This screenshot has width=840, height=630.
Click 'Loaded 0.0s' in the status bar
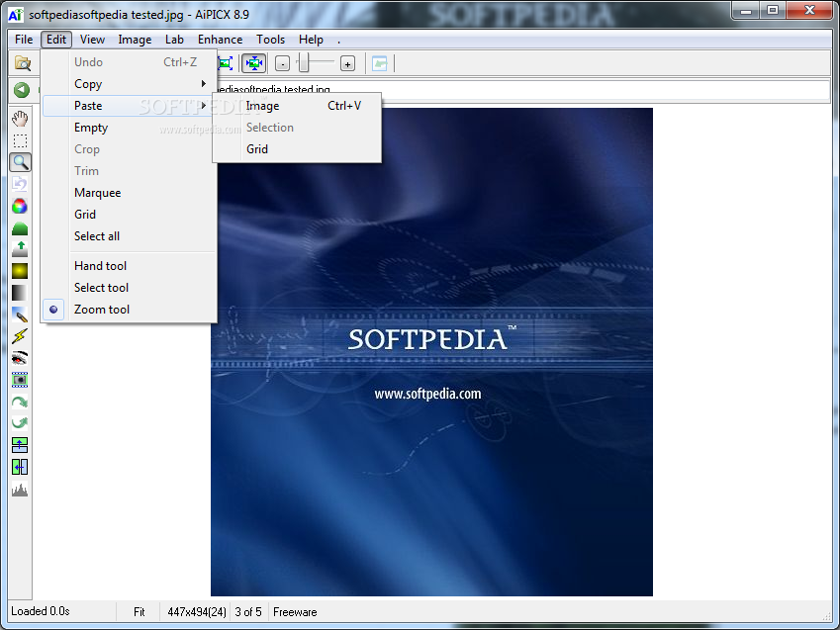coord(41,611)
